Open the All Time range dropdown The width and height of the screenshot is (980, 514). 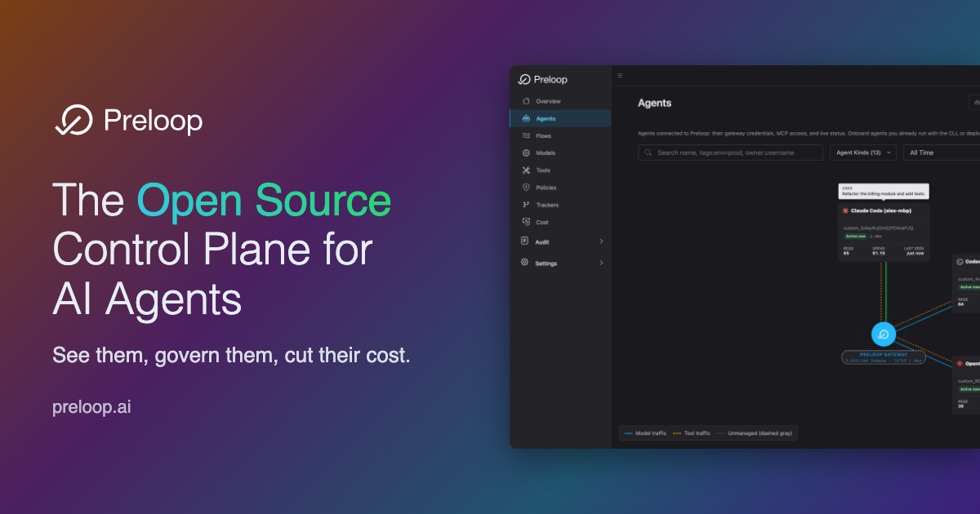pos(941,153)
